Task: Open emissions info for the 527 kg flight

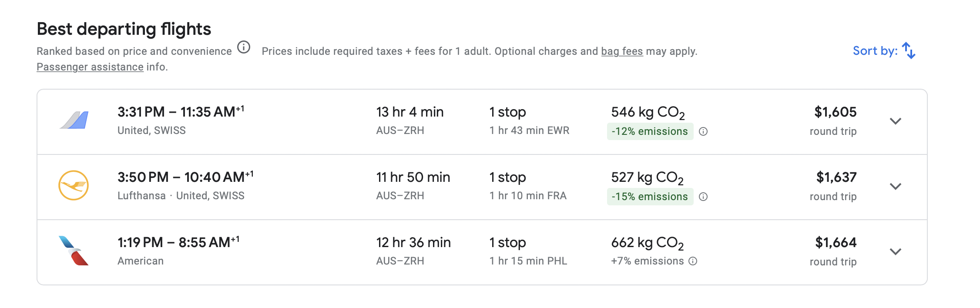Action: 703,197
